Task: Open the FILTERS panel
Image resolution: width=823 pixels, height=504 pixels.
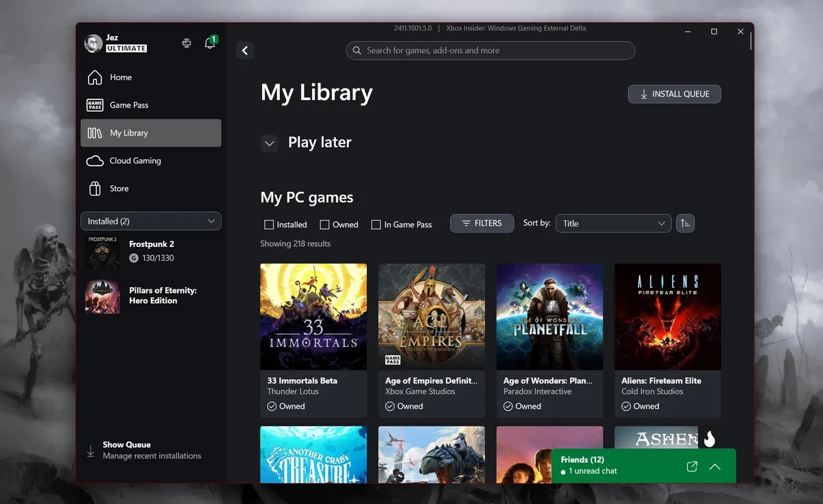Action: (x=481, y=223)
